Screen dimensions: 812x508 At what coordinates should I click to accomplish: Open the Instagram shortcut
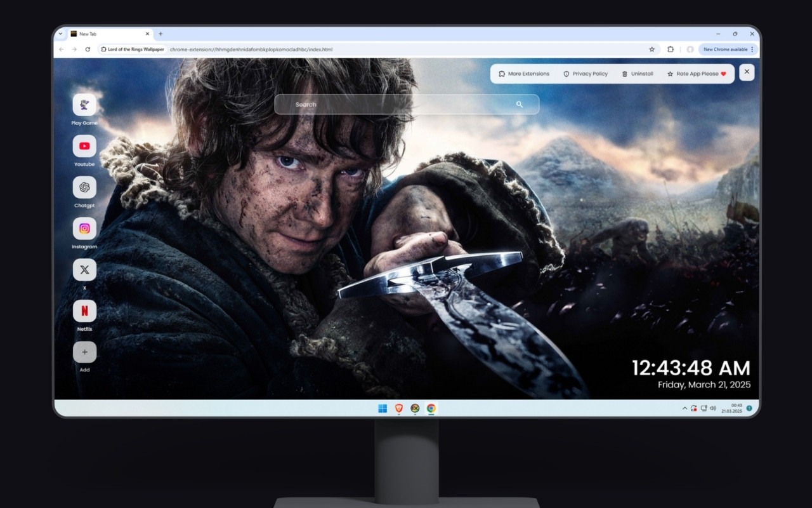click(84, 229)
